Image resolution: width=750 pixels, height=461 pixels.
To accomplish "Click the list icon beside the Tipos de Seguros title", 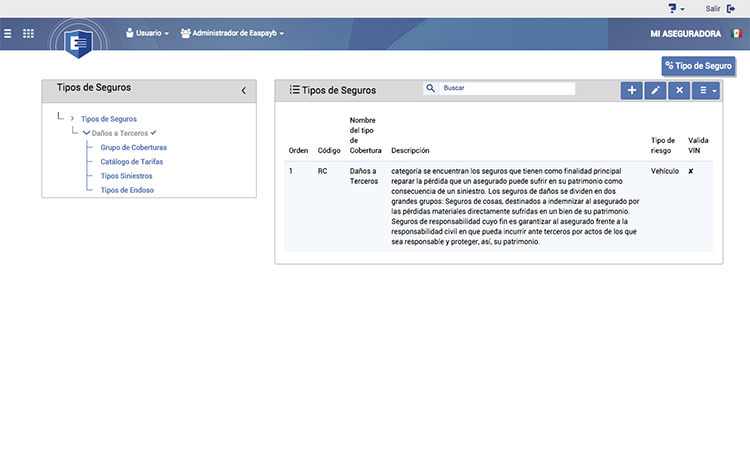I will tap(294, 89).
